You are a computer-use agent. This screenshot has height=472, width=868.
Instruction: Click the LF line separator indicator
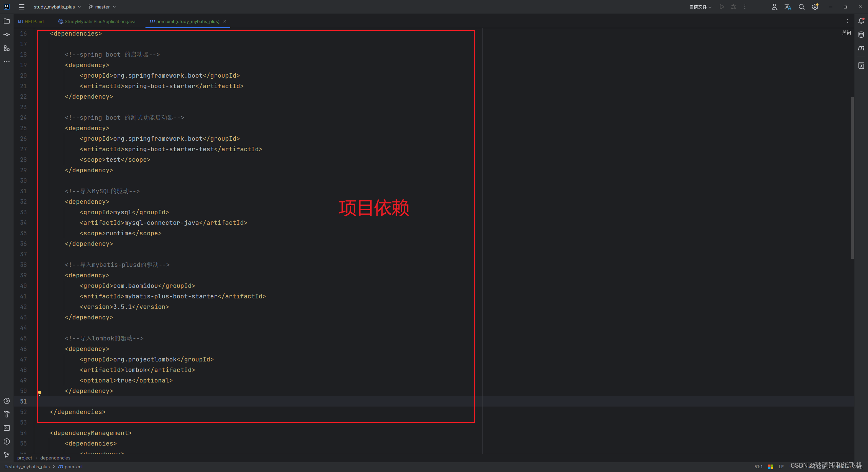tap(781, 467)
